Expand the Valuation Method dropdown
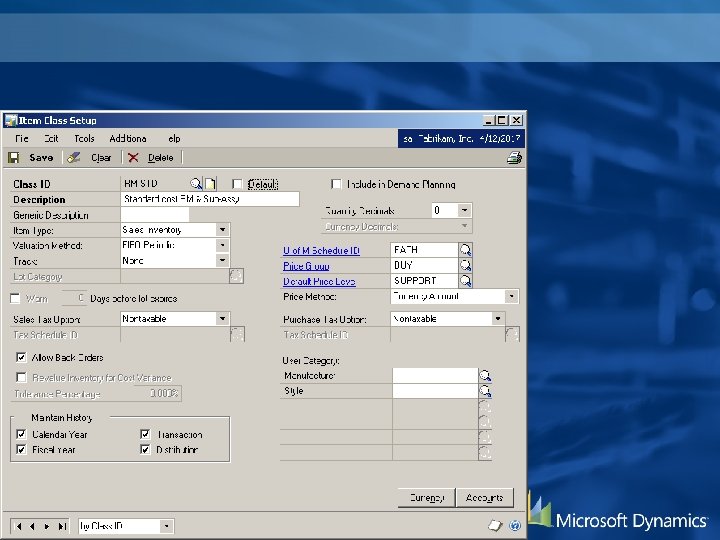Viewport: 720px width, 540px height. click(x=222, y=245)
